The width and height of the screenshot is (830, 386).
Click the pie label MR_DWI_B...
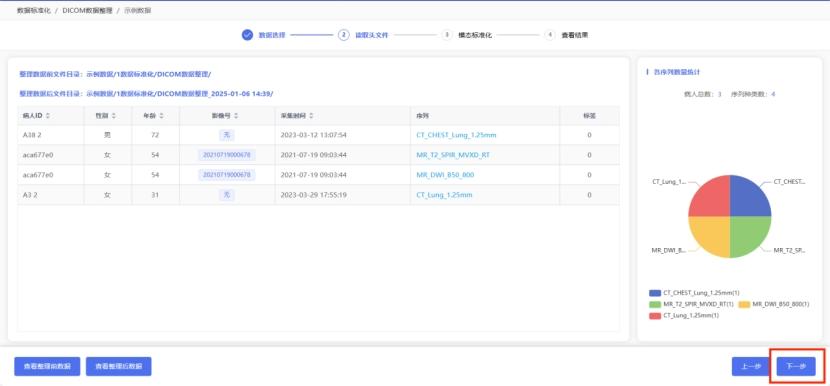click(669, 249)
